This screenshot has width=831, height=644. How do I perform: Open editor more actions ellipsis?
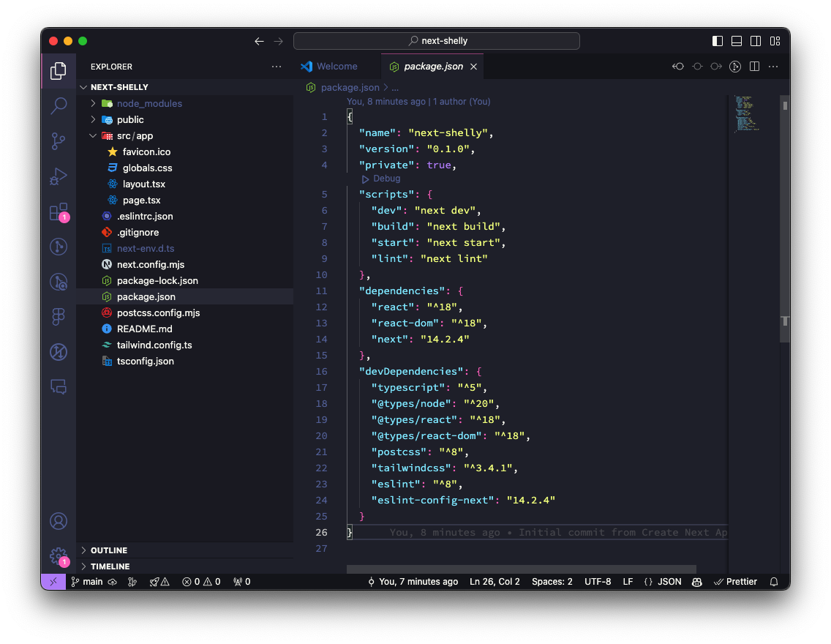point(773,67)
